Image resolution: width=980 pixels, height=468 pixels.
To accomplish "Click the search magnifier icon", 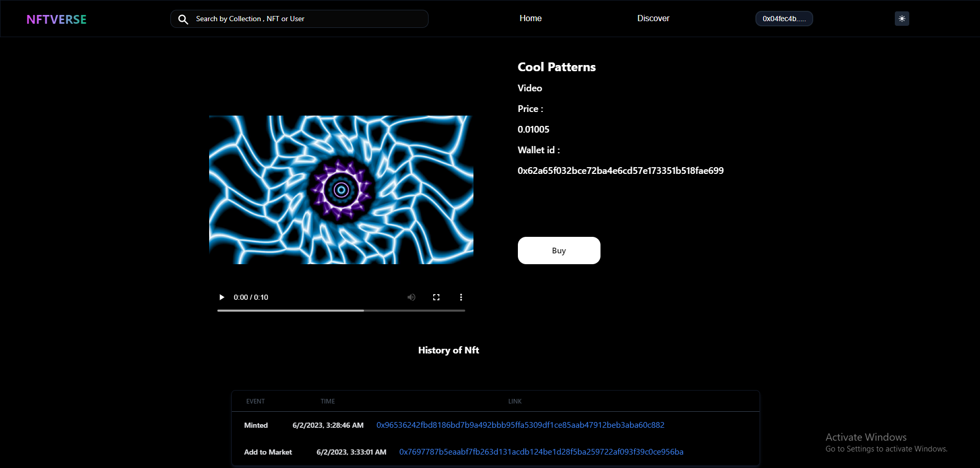I will point(183,19).
